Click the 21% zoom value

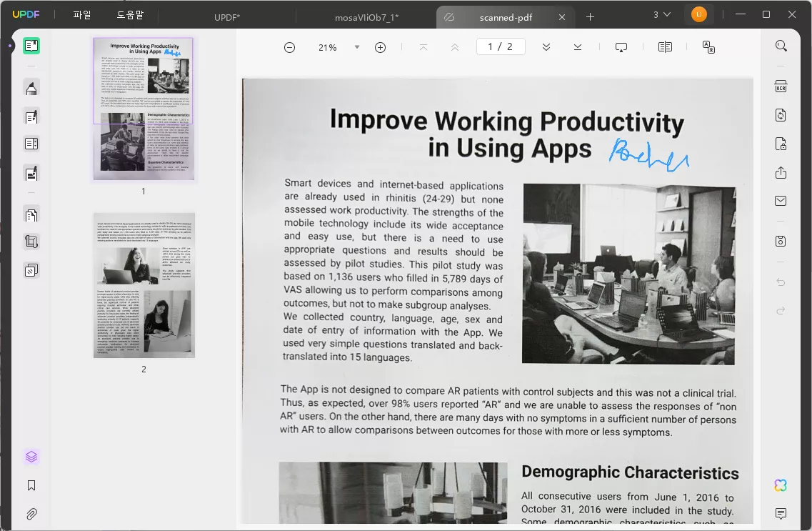click(x=327, y=48)
